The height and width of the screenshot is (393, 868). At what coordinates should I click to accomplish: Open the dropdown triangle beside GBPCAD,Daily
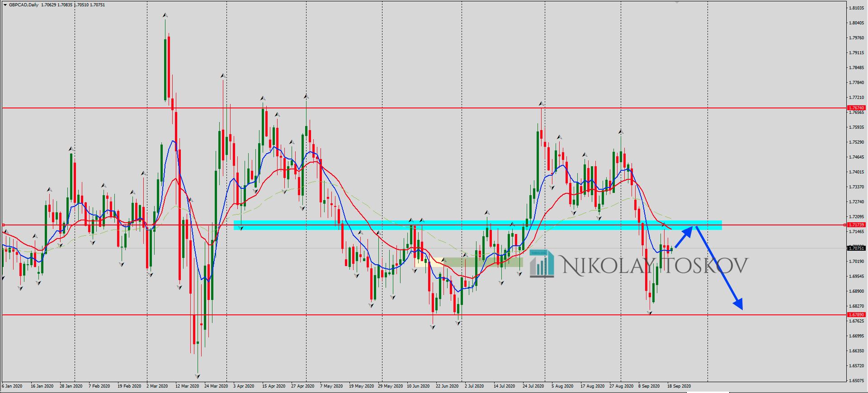[5, 5]
